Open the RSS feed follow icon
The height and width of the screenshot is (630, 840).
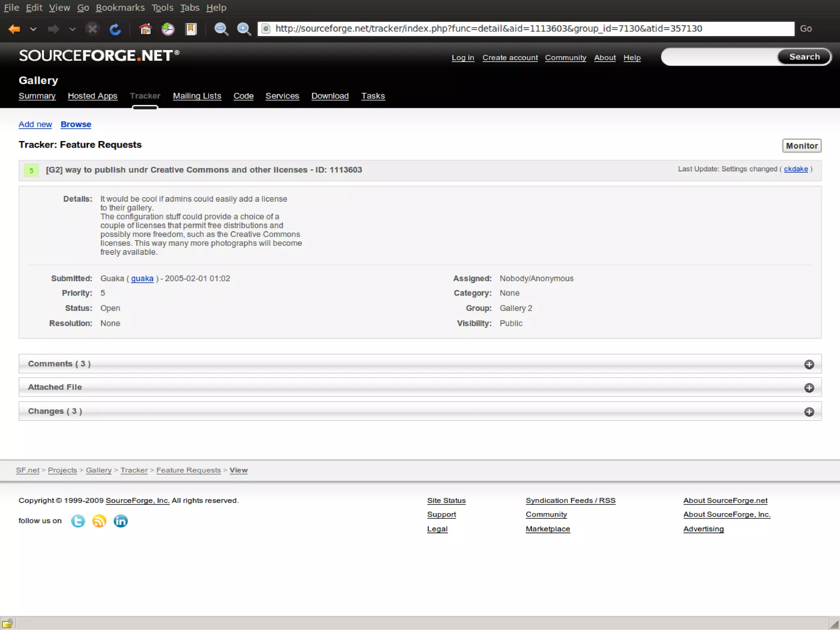[99, 521]
